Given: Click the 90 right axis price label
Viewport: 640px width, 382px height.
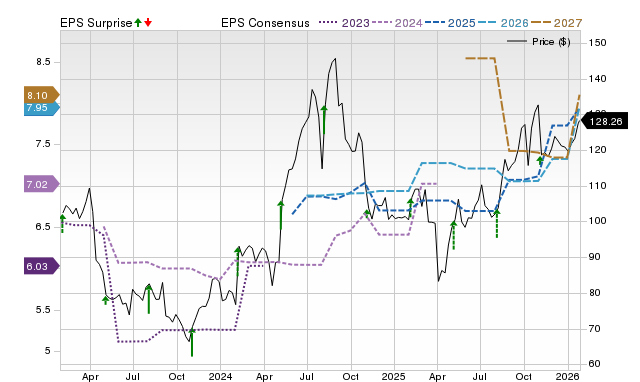Looking at the screenshot, I should tap(595, 257).
